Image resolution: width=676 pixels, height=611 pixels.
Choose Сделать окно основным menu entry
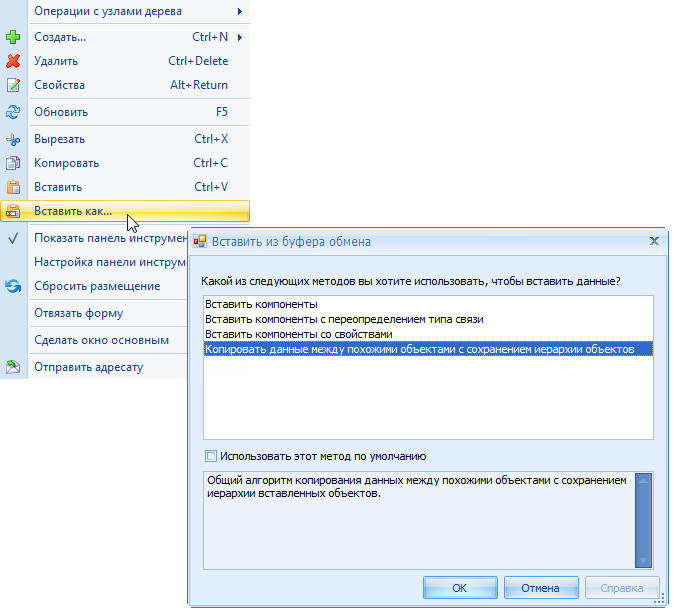(x=94, y=340)
